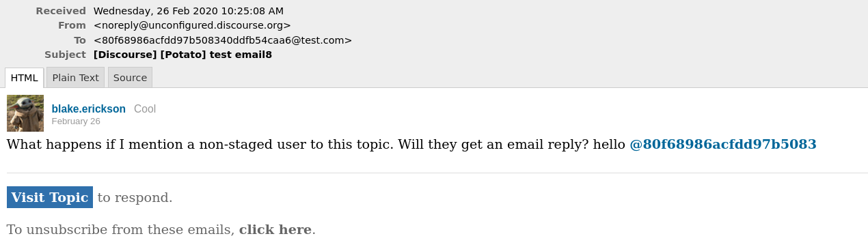The height and width of the screenshot is (247, 868).
Task: Switch to the Source tab
Action: [130, 78]
